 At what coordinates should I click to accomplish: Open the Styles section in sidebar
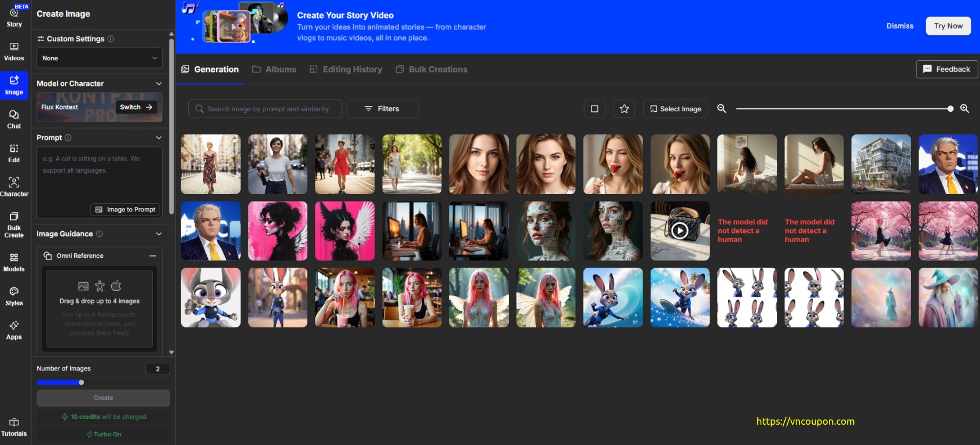pos(14,296)
